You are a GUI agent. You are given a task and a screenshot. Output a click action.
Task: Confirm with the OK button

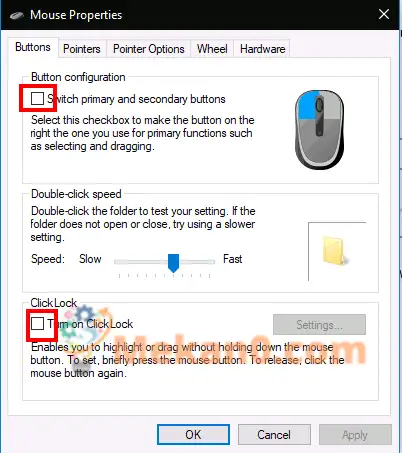(193, 435)
